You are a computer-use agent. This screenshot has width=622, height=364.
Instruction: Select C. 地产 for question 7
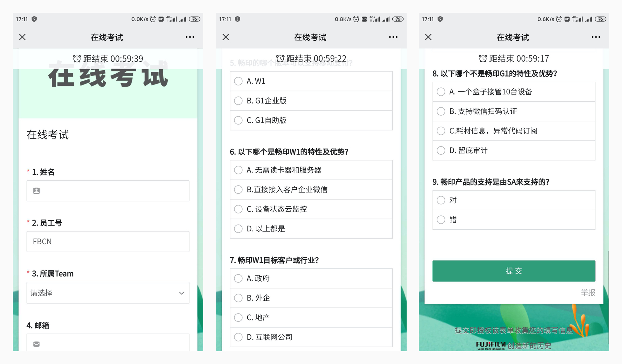tap(311, 317)
